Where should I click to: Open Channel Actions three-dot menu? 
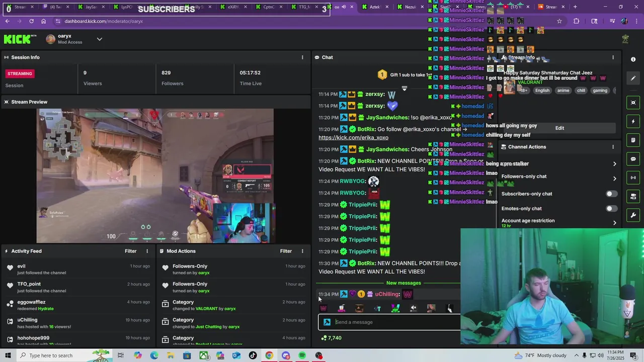(x=613, y=147)
